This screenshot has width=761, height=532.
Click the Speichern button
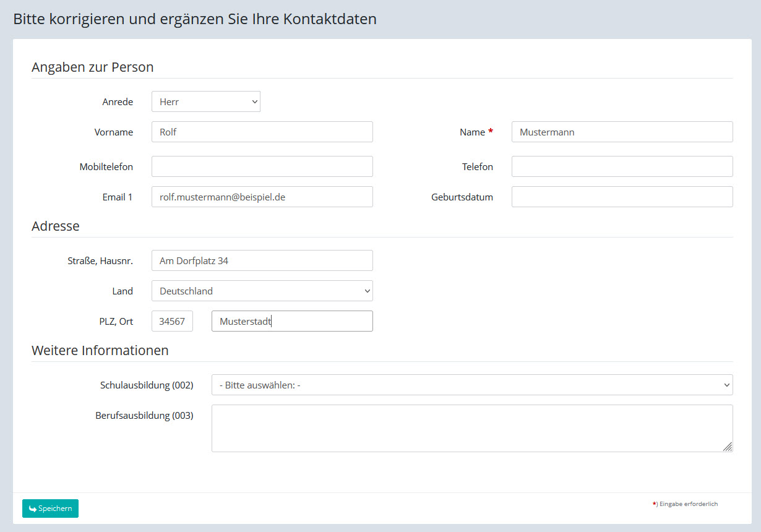(x=50, y=508)
